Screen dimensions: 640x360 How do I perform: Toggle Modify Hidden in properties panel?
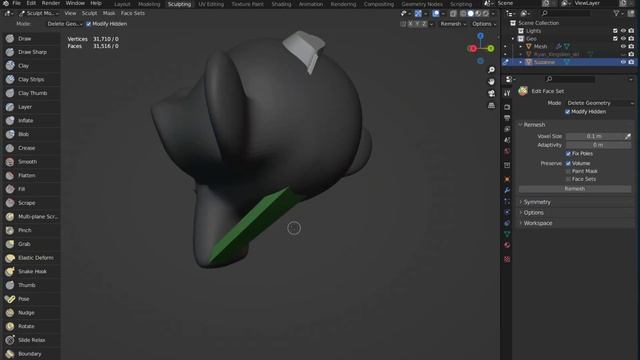[x=567, y=112]
